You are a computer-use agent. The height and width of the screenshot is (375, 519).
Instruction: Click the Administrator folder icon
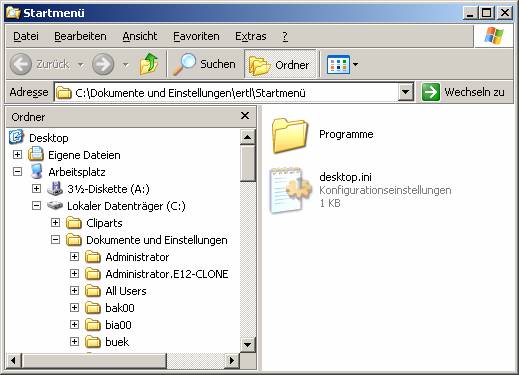click(x=93, y=257)
